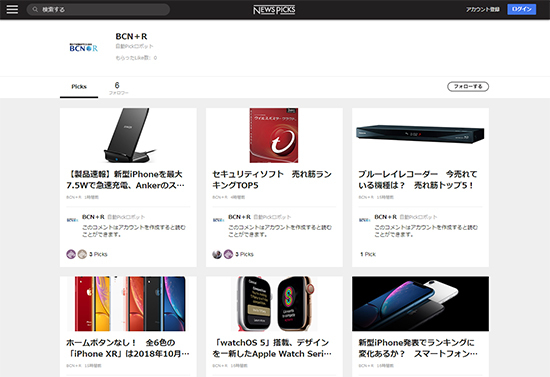Go to the NewsPicks logo home
The image size is (550, 377).
[274, 9]
